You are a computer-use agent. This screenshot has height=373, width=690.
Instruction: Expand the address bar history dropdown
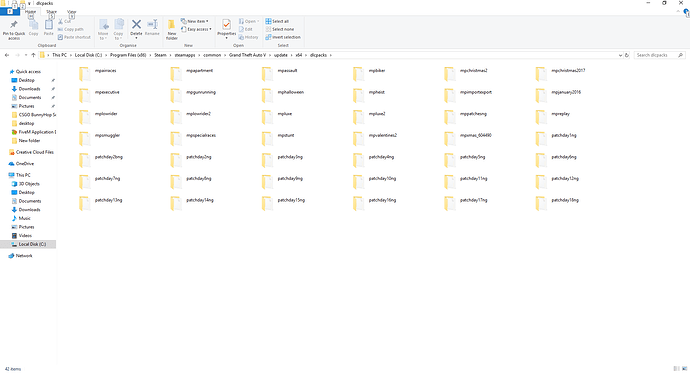(620, 55)
